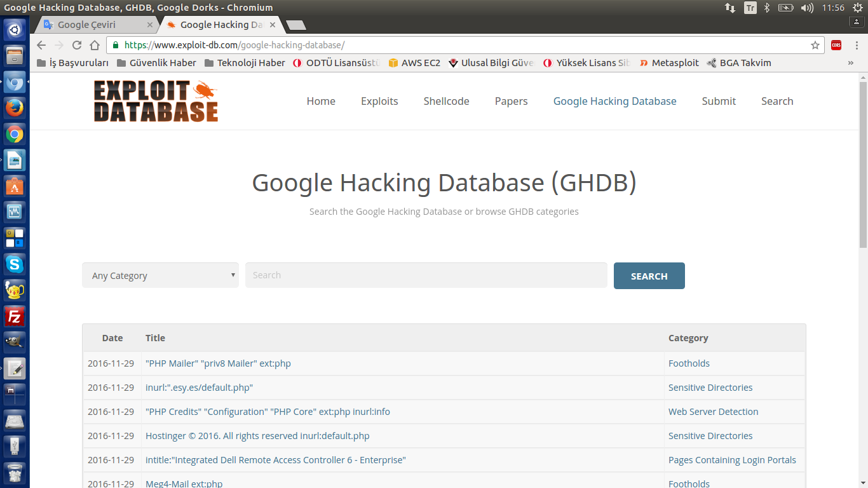The width and height of the screenshot is (868, 488).
Task: Click the Exploit Database logo
Action: 156,101
